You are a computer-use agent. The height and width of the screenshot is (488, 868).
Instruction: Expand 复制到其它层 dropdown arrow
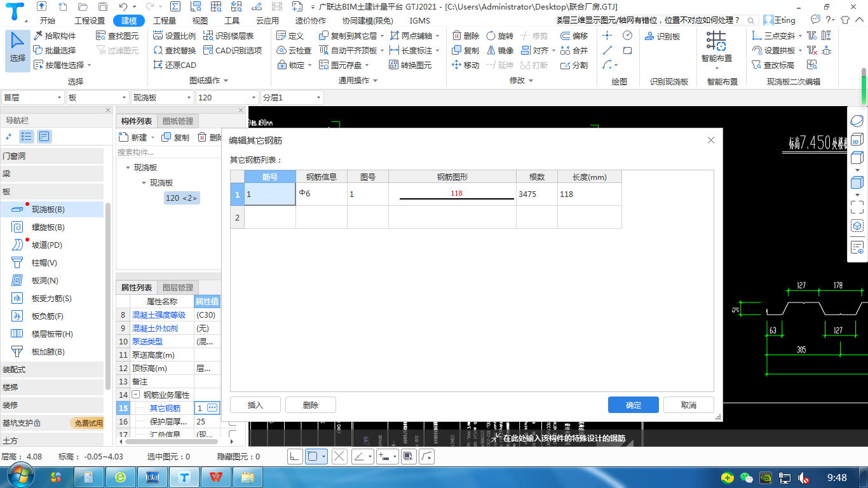382,36
